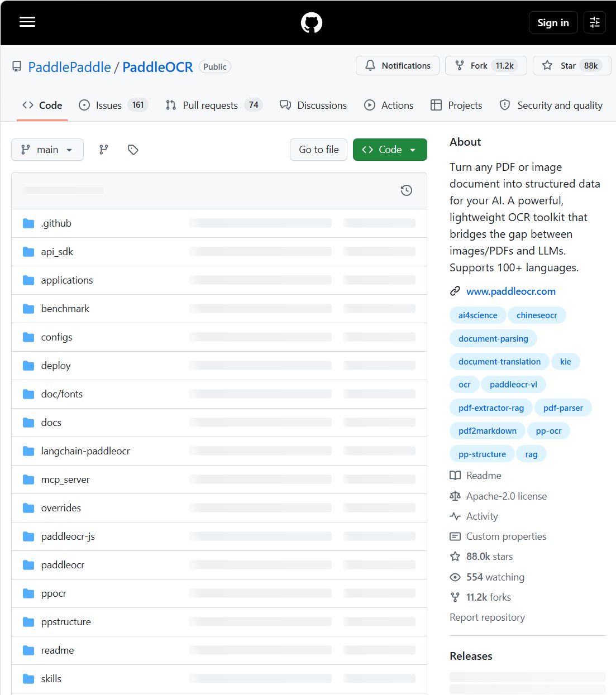Screen dimensions: 616x695
Task: Click the mcp_server folder icon
Action: pyautogui.click(x=28, y=480)
